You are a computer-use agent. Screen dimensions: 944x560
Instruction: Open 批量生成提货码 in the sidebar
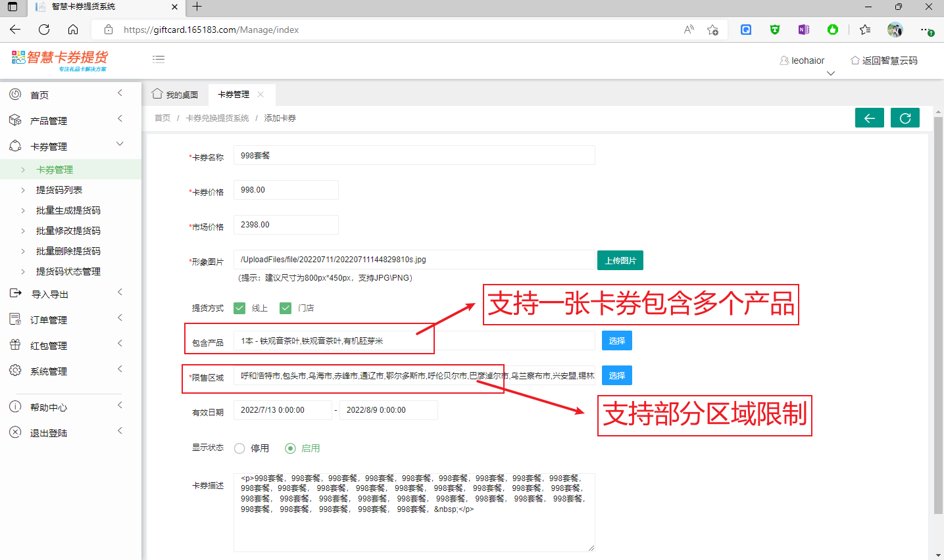[x=68, y=210]
